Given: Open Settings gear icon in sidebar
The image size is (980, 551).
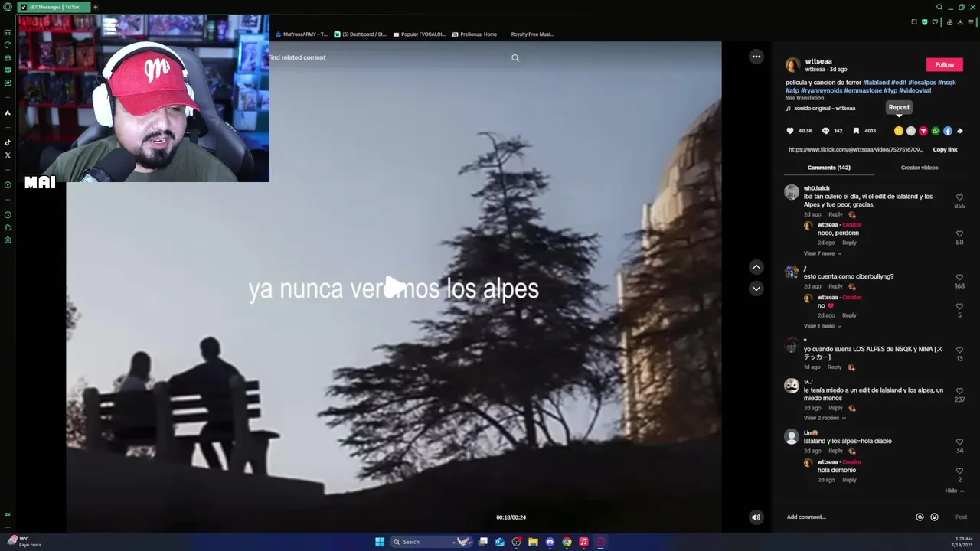Looking at the screenshot, I should pyautogui.click(x=8, y=240).
